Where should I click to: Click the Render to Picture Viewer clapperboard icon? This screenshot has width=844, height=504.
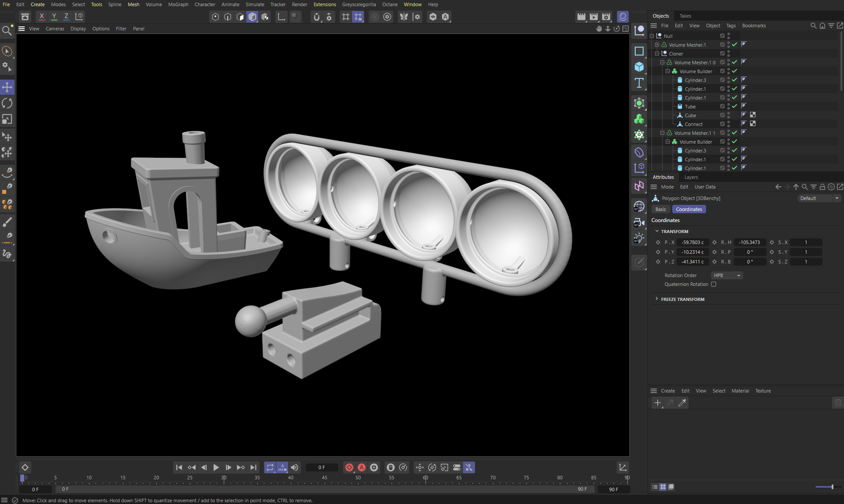(x=594, y=17)
